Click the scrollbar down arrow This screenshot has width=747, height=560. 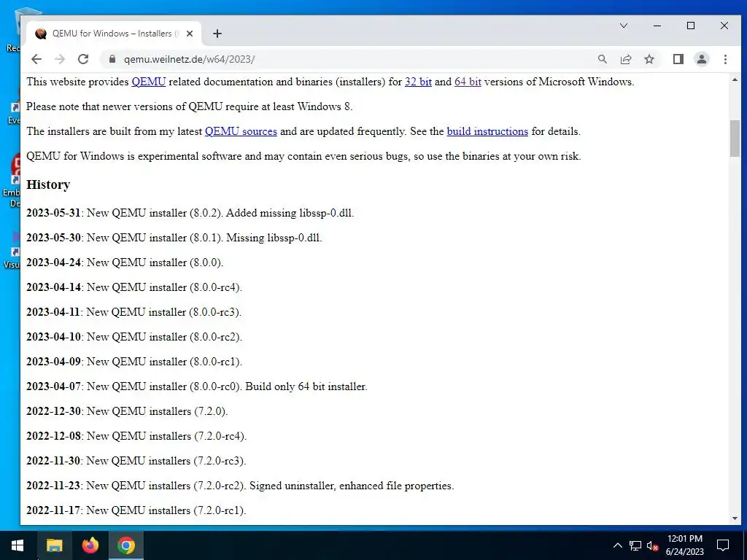(x=735, y=518)
